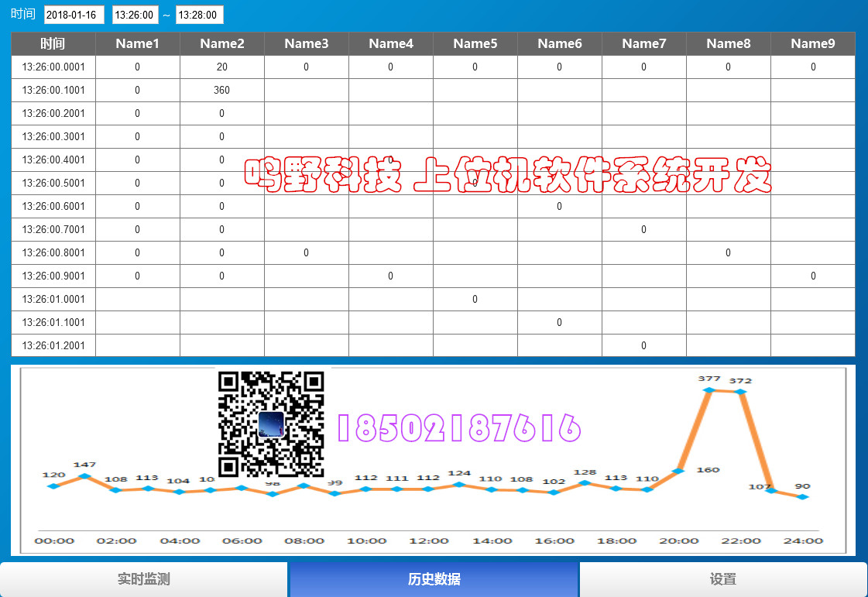Click Name6 cell in row 13:26:00.6001
868x597 pixels.
click(x=560, y=207)
